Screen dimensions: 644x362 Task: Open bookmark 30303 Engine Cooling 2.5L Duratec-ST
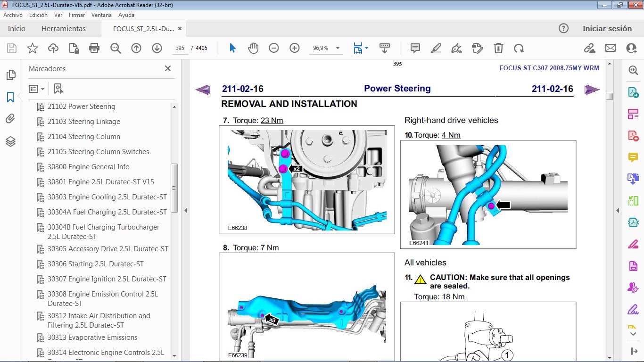pos(107,197)
